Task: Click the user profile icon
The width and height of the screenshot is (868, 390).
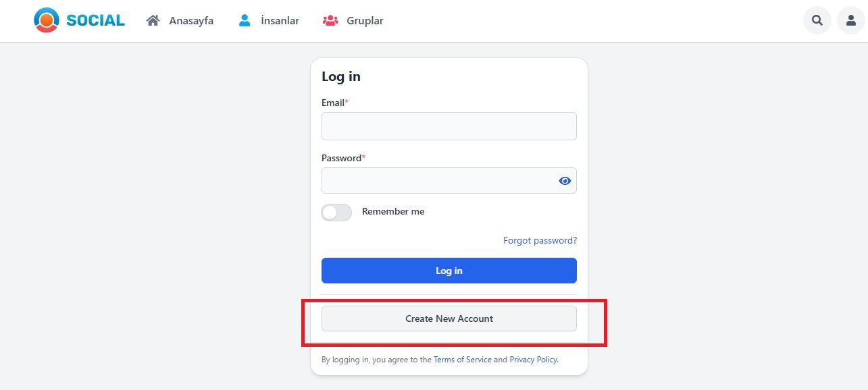Action: (x=851, y=20)
